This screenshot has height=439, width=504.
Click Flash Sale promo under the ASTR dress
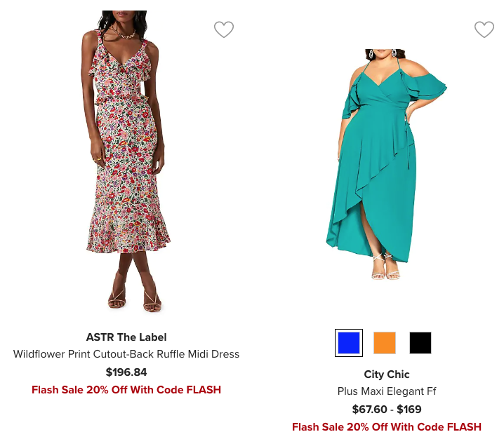click(x=126, y=390)
